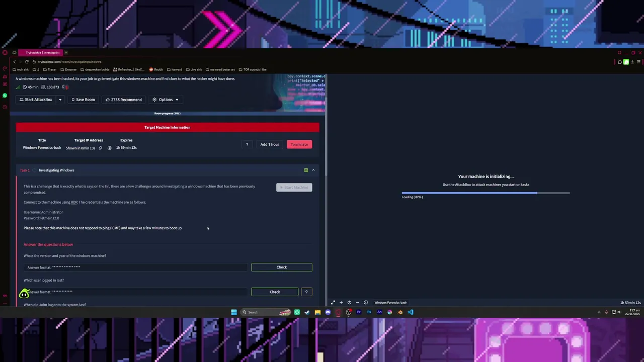The image size is (644, 362).
Task: Click Start AttackBox button
Action: 36,100
